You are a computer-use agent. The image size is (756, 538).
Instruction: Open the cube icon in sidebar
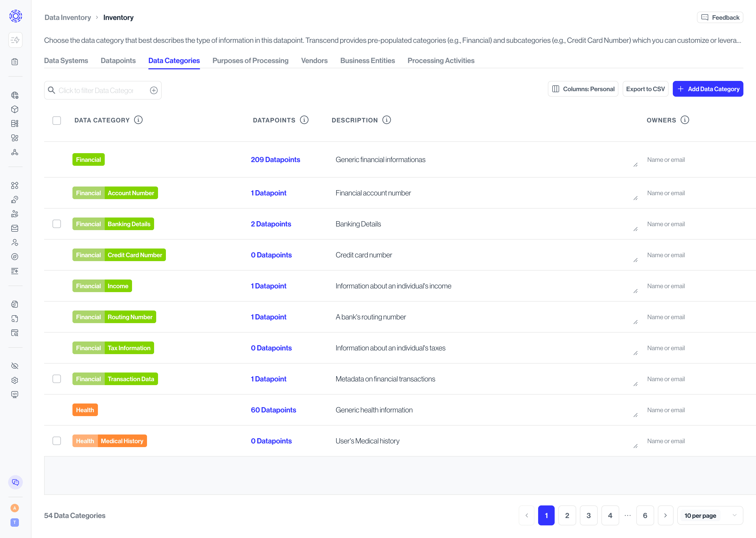pyautogui.click(x=14, y=109)
